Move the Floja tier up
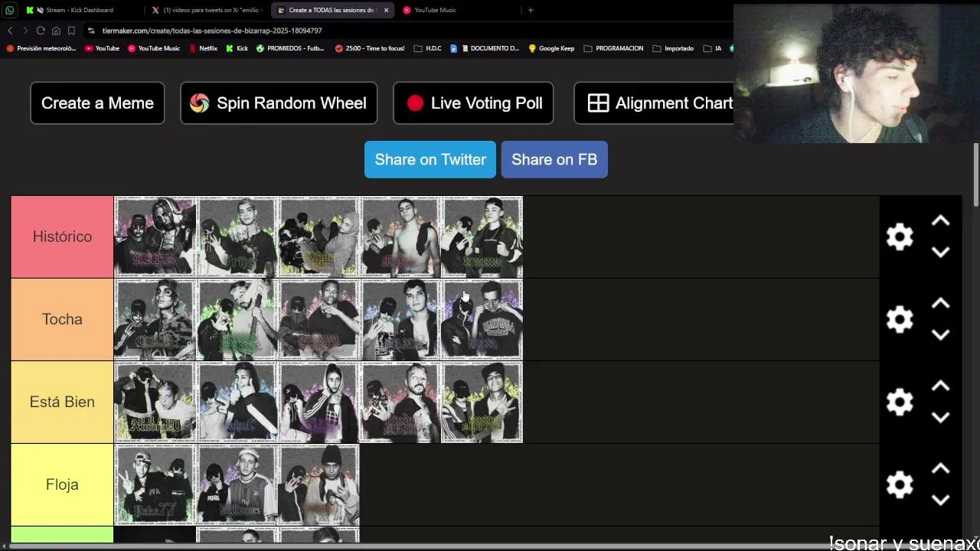This screenshot has height=551, width=980. tap(940, 469)
